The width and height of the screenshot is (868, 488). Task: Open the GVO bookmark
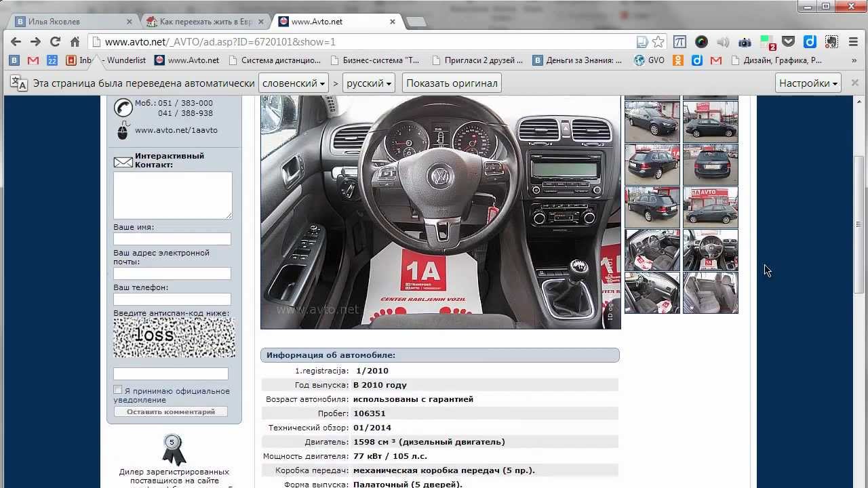(x=649, y=60)
